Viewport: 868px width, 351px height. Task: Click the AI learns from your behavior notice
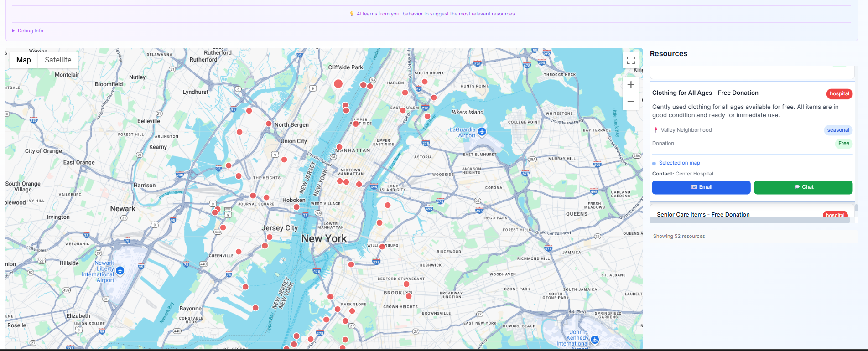pos(432,14)
